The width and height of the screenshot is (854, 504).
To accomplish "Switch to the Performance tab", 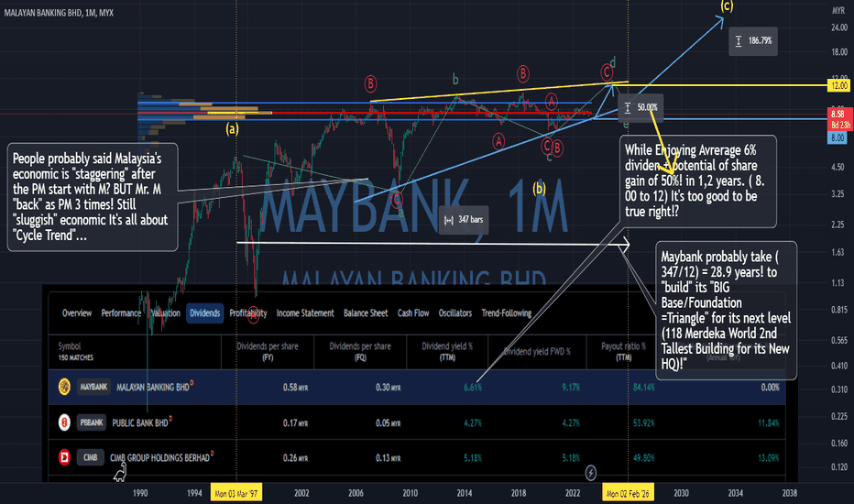I will pyautogui.click(x=121, y=313).
